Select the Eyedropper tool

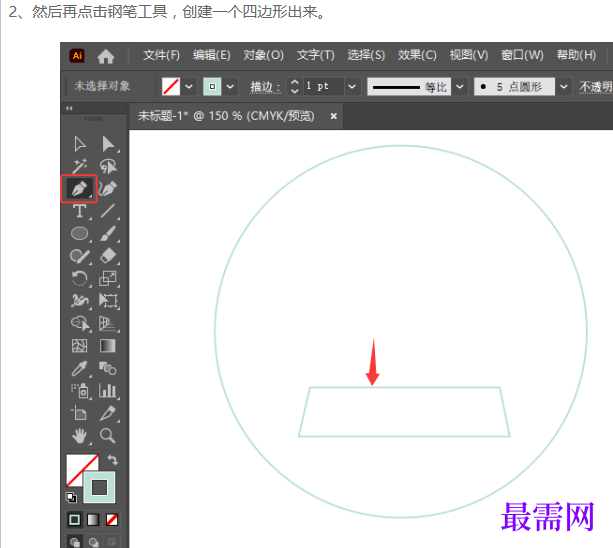(80, 369)
